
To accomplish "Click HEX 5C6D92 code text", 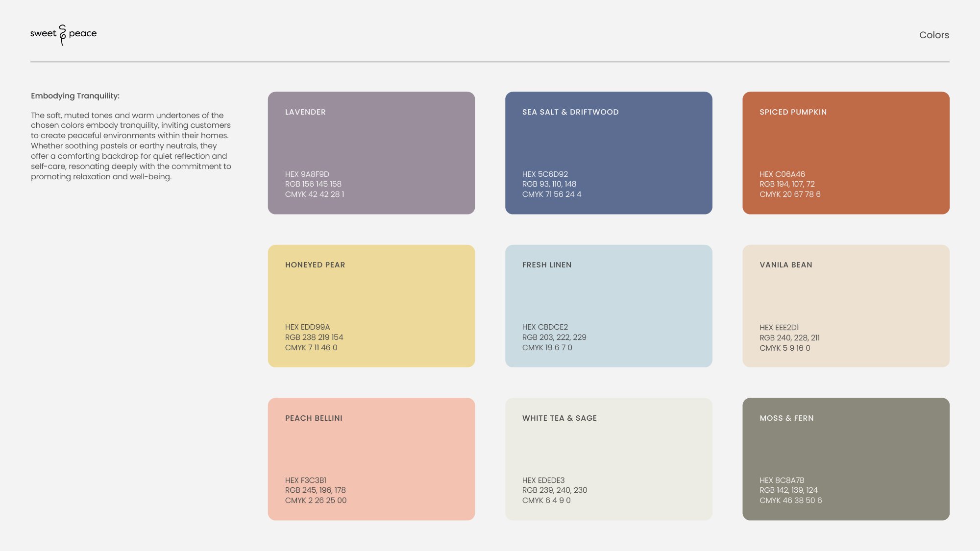I will 545,174.
